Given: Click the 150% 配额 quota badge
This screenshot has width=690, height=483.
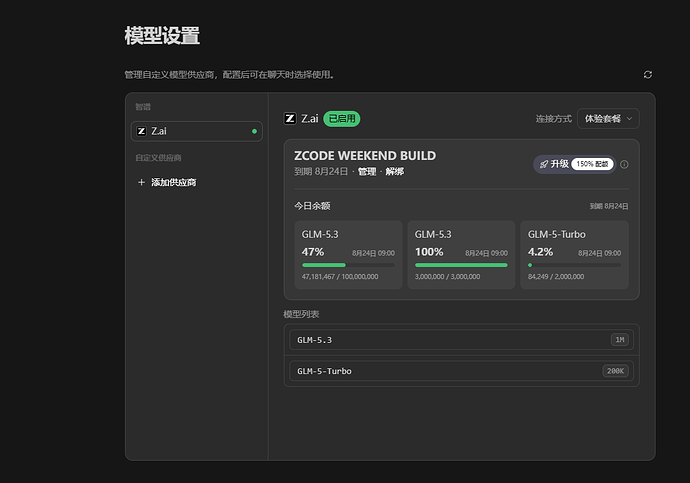Looking at the screenshot, I should 592,164.
